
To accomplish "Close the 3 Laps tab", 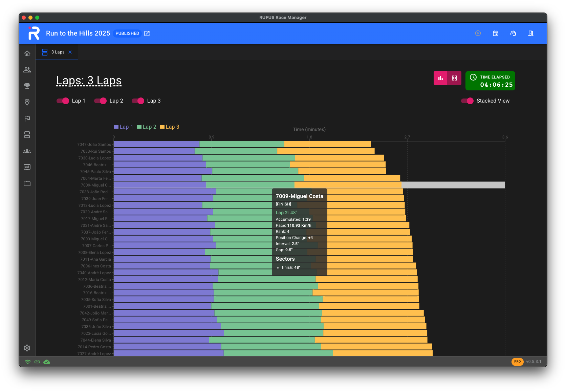I will [x=70, y=52].
